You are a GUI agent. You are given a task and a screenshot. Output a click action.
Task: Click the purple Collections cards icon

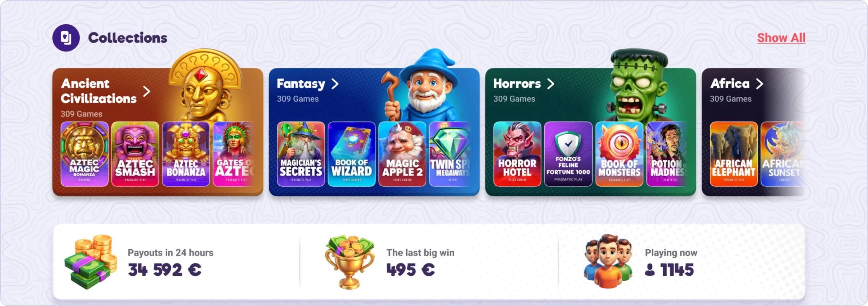coord(66,38)
